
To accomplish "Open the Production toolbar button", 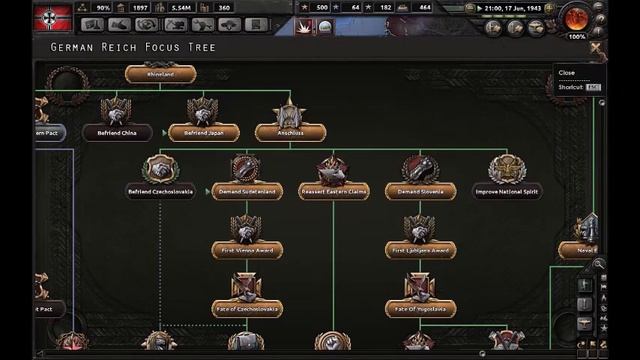I will point(202,25).
